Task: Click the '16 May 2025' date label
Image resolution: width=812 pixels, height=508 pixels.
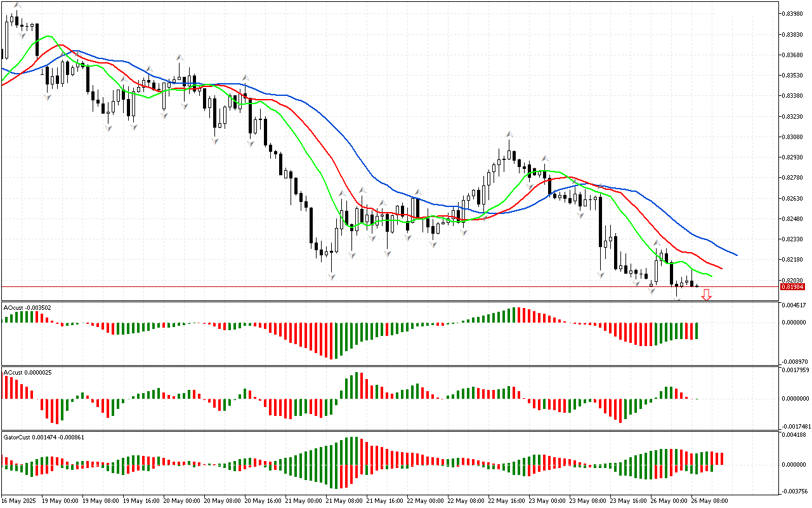Action: pos(18,500)
